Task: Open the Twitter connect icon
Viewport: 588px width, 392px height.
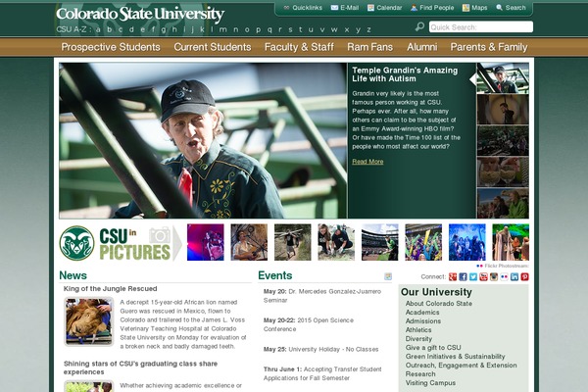Action: click(x=473, y=276)
